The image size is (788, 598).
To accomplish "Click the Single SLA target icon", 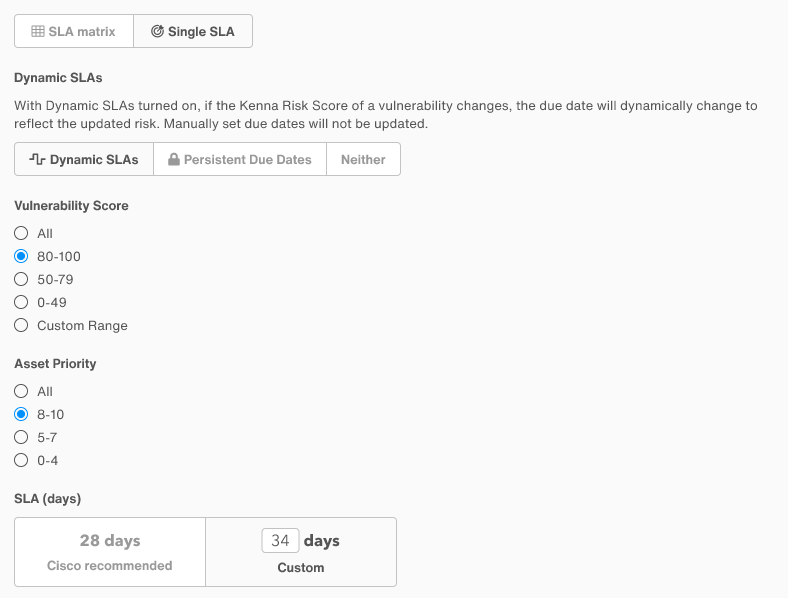I will tap(157, 31).
